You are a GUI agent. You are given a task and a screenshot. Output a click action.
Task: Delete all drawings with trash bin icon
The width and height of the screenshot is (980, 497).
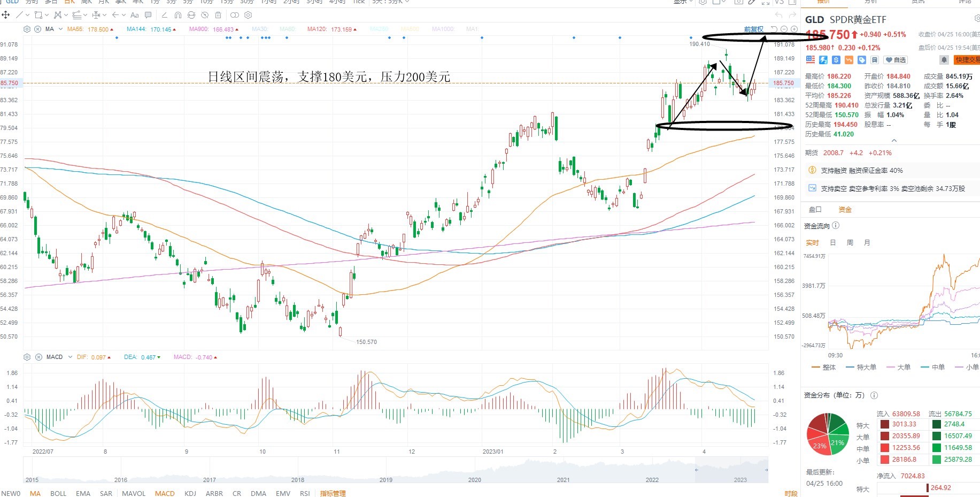[218, 15]
